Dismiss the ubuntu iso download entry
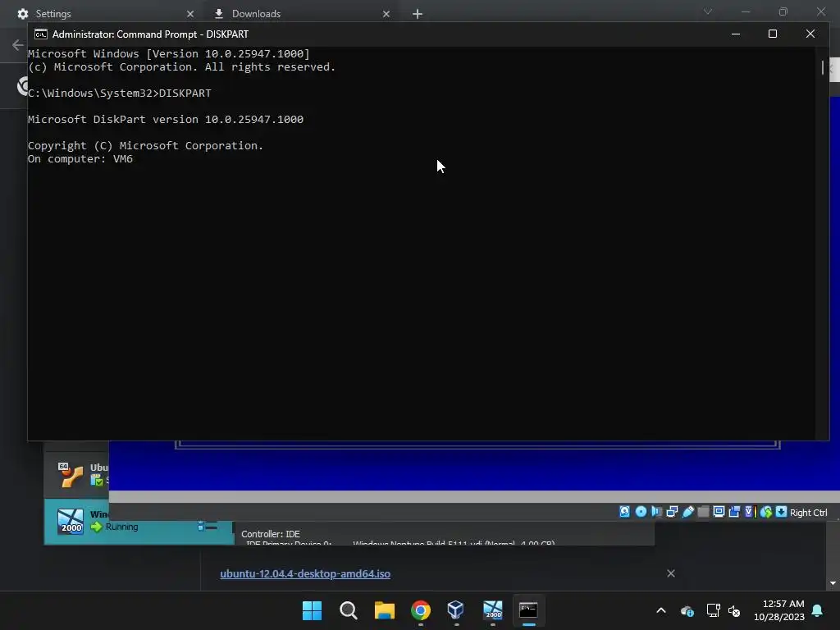 671,573
